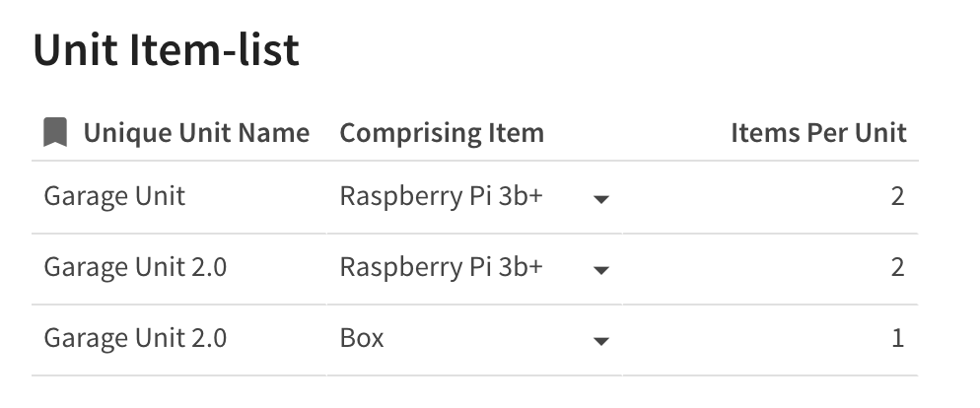Screen dimensions: 980x408
Task: Expand Raspberry Pi dropdown arrow in Garage Unit 2.0 row
Action: tap(600, 269)
